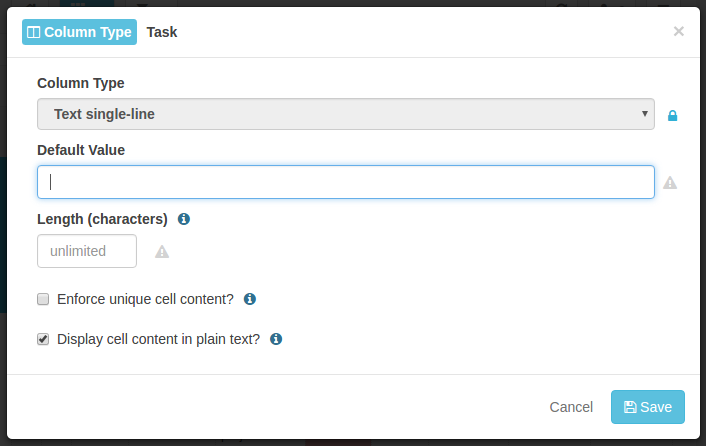
Task: Click the Cancel link
Action: click(x=571, y=407)
